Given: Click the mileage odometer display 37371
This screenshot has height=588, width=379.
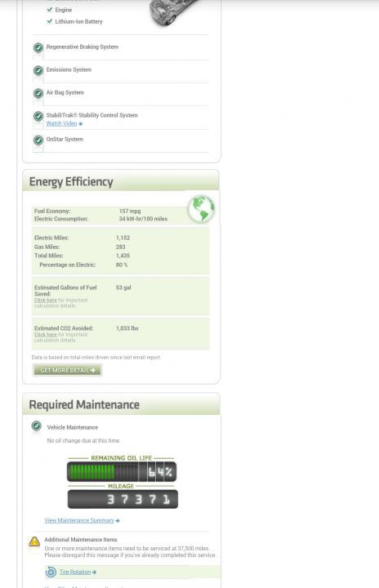Looking at the screenshot, I should click(123, 499).
